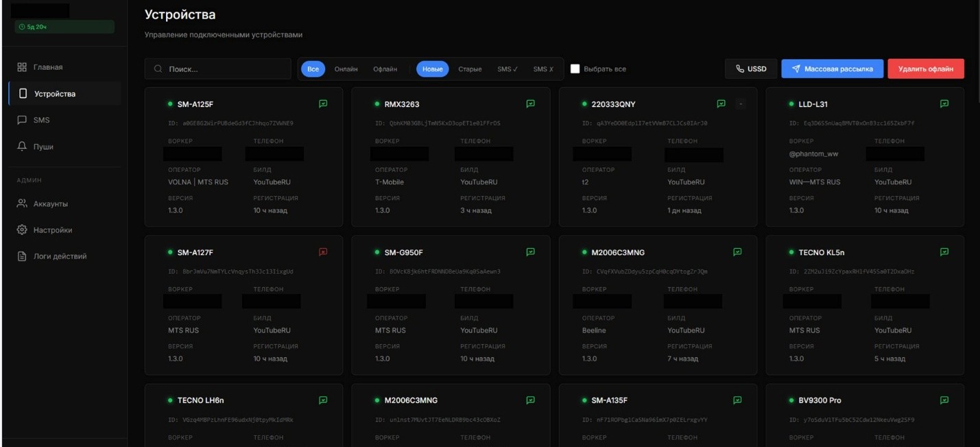
Task: Enable the SMS ✓ filter
Action: [x=507, y=69]
